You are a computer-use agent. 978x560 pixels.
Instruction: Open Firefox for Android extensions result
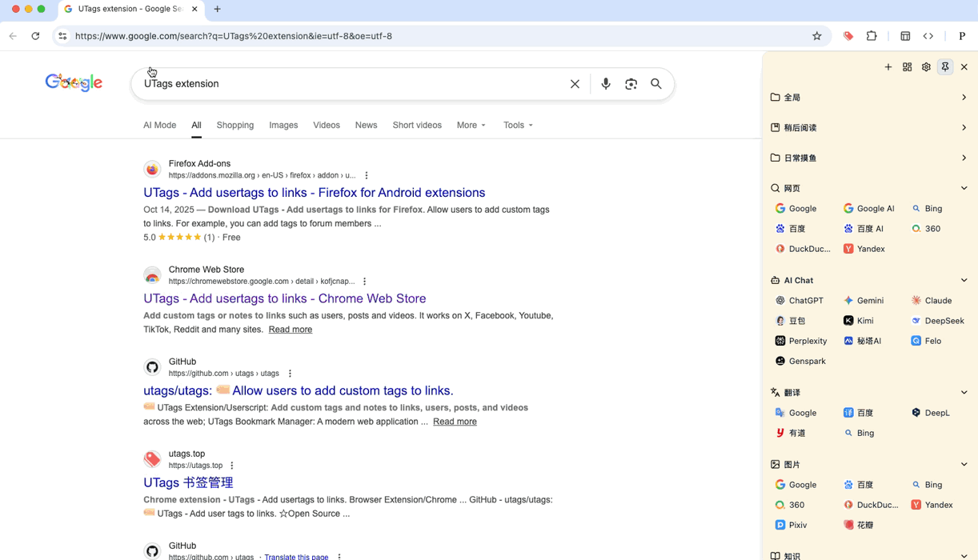click(x=315, y=193)
